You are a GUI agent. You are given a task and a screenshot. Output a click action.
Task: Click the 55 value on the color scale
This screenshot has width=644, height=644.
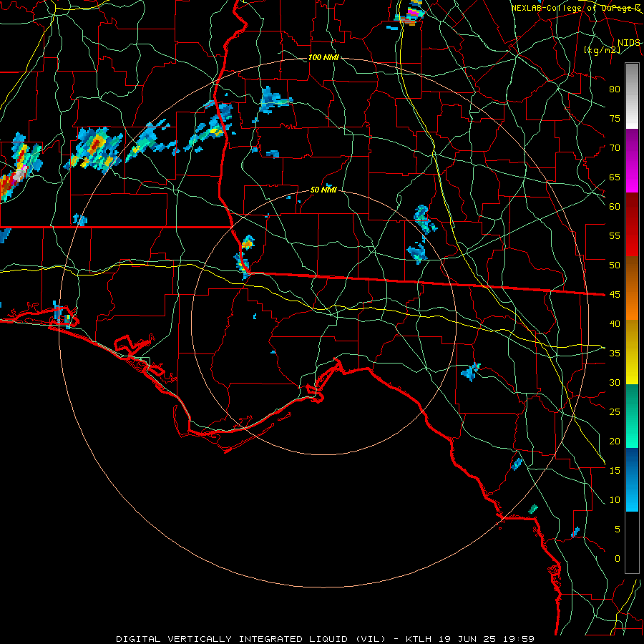pyautogui.click(x=615, y=235)
